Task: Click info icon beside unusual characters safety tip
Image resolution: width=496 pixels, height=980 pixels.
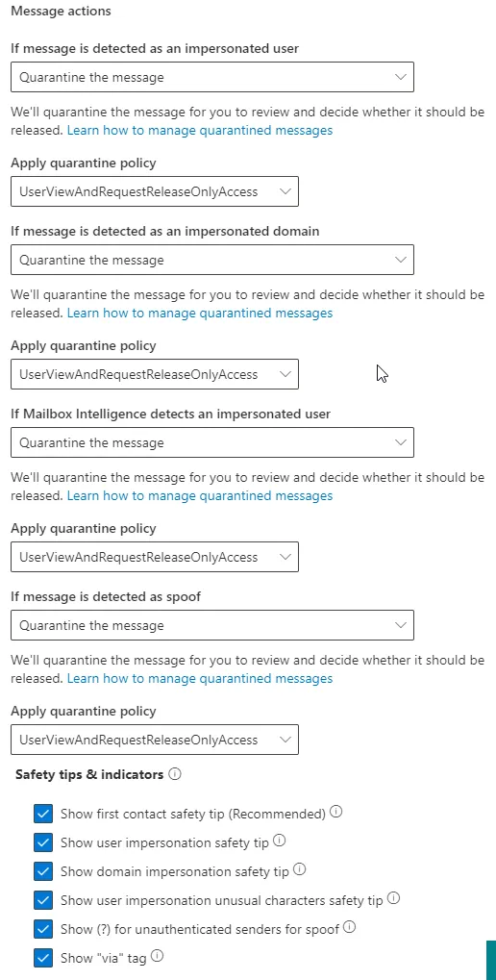Action: [x=393, y=898]
